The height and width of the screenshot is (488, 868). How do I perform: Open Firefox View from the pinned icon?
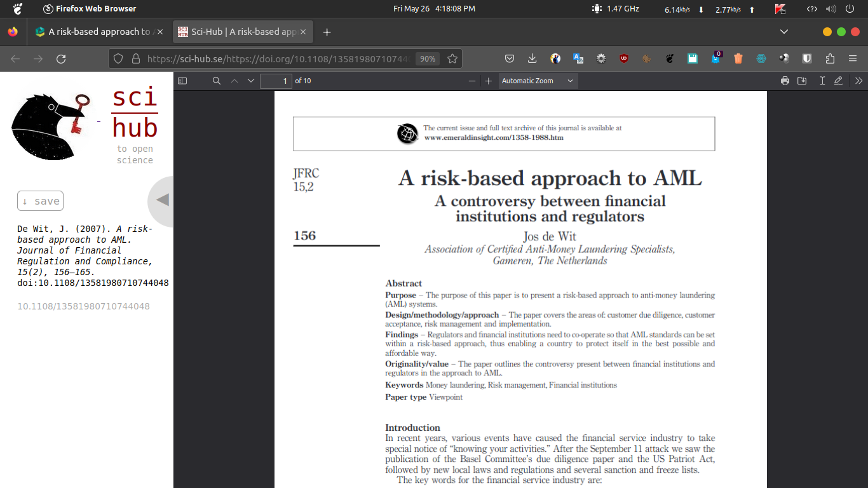pos(13,32)
